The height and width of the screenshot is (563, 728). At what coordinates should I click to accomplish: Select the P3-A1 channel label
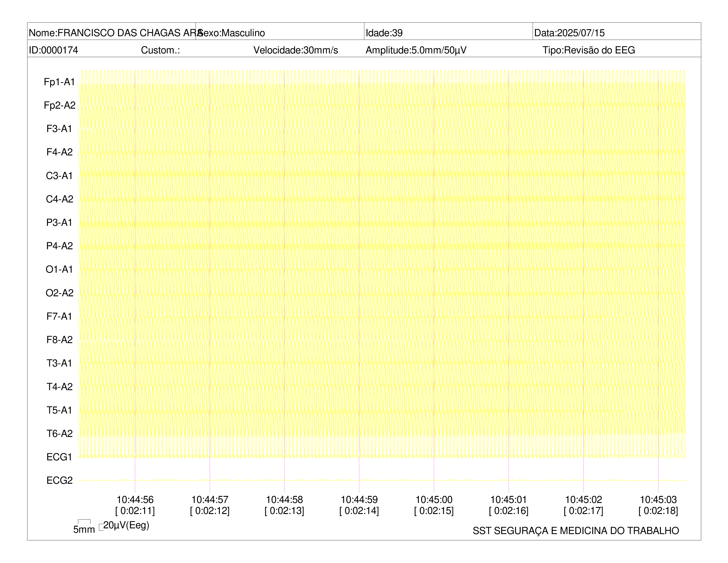[x=59, y=223]
